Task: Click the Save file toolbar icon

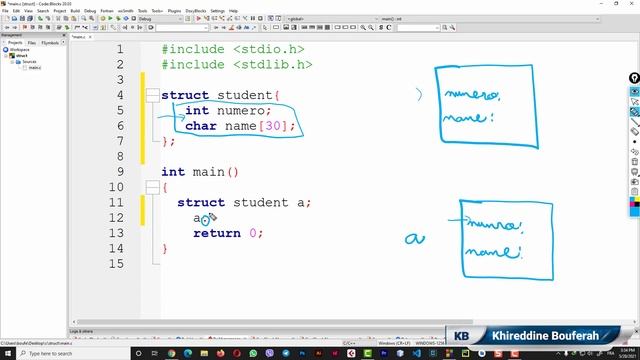Action: point(22,19)
